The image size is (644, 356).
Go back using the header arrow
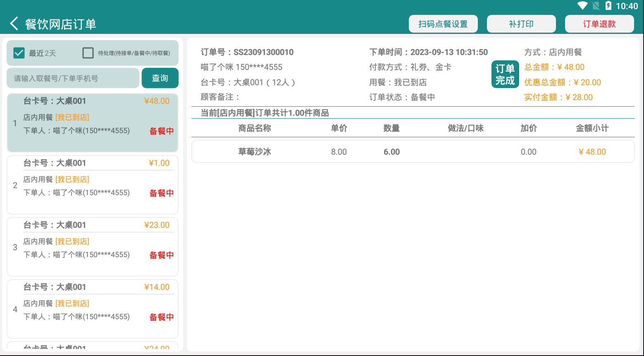coord(14,24)
